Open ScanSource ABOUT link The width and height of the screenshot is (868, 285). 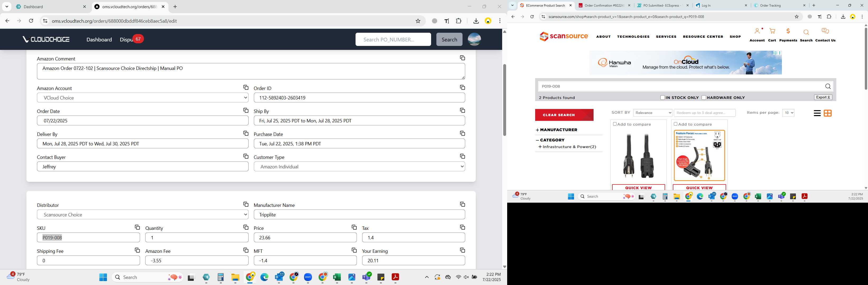click(x=603, y=37)
